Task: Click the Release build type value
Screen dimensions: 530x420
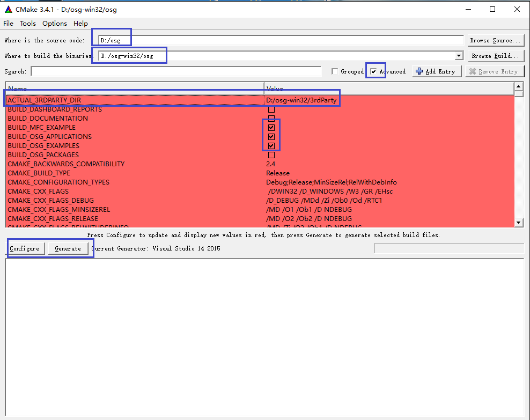Action: pyautogui.click(x=278, y=173)
